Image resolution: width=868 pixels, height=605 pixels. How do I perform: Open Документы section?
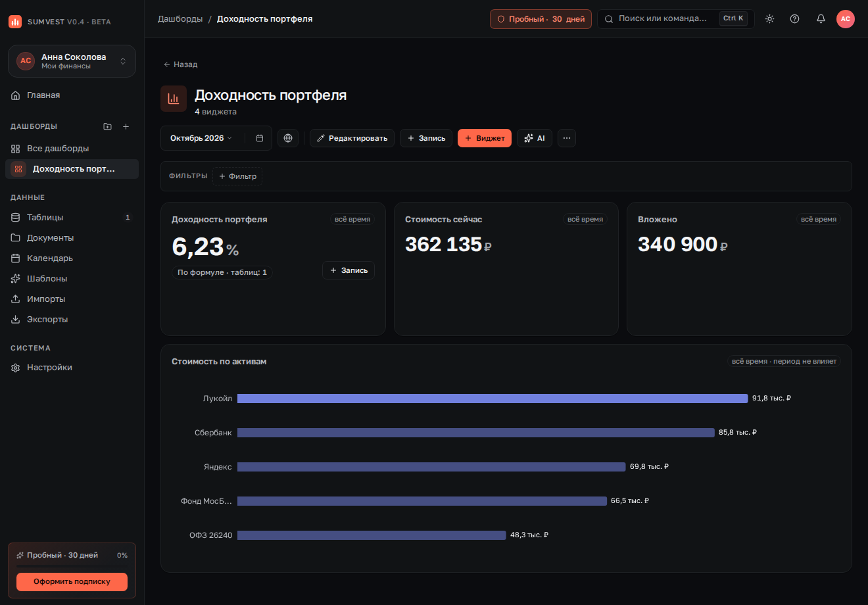coord(72,237)
